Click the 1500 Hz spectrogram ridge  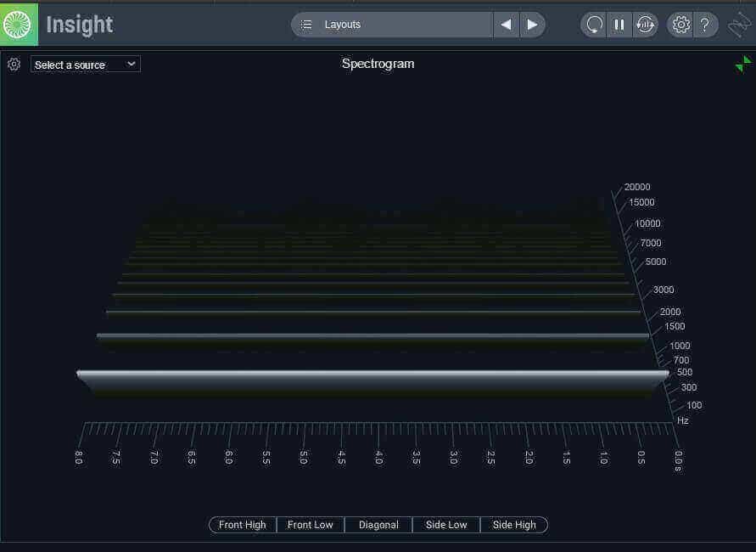372,335
